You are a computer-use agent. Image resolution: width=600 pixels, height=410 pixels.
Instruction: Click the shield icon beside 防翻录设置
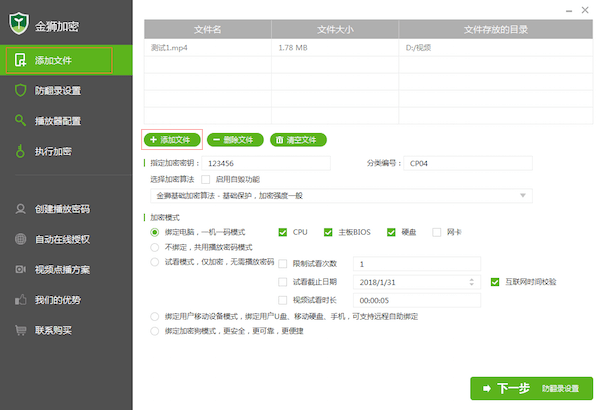[20, 90]
